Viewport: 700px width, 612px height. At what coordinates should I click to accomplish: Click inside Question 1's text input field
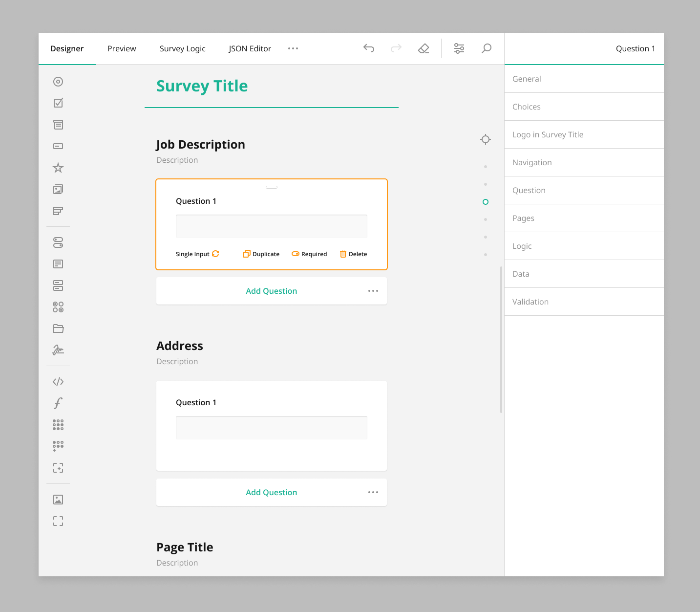click(271, 226)
